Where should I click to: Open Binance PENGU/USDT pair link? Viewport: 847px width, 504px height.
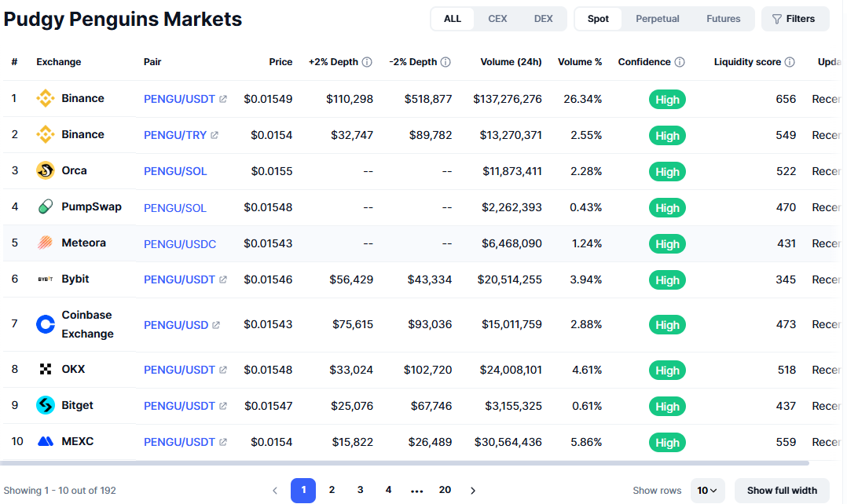pyautogui.click(x=179, y=99)
